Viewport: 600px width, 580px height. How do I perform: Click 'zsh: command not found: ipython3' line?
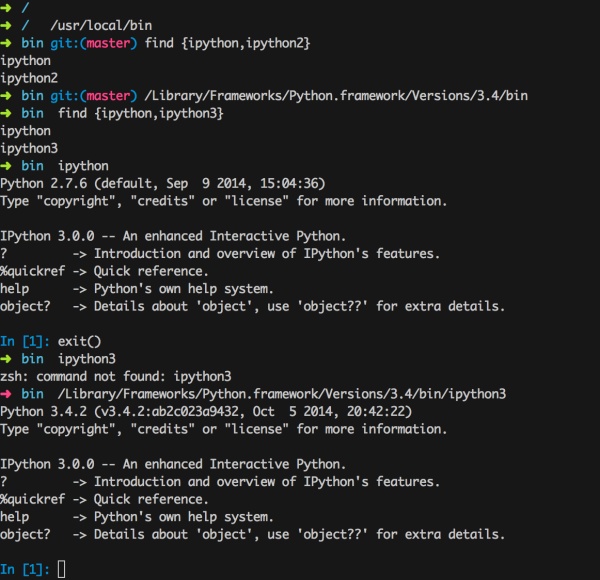tap(116, 376)
